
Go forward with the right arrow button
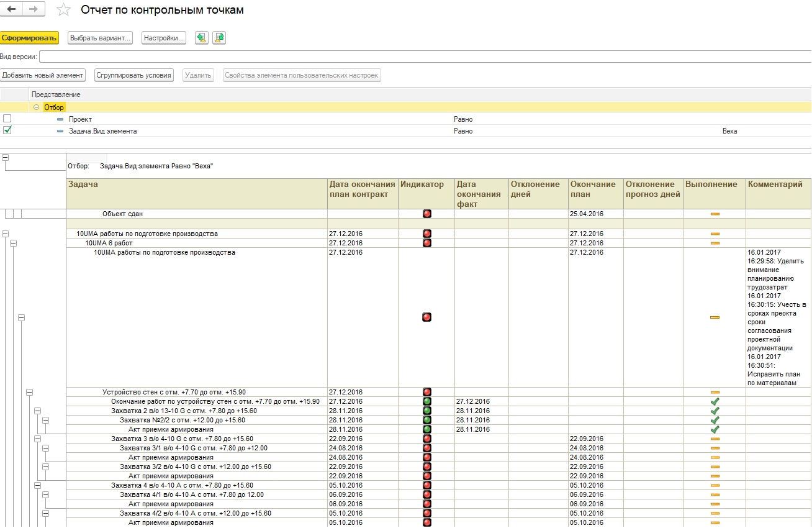(x=34, y=9)
